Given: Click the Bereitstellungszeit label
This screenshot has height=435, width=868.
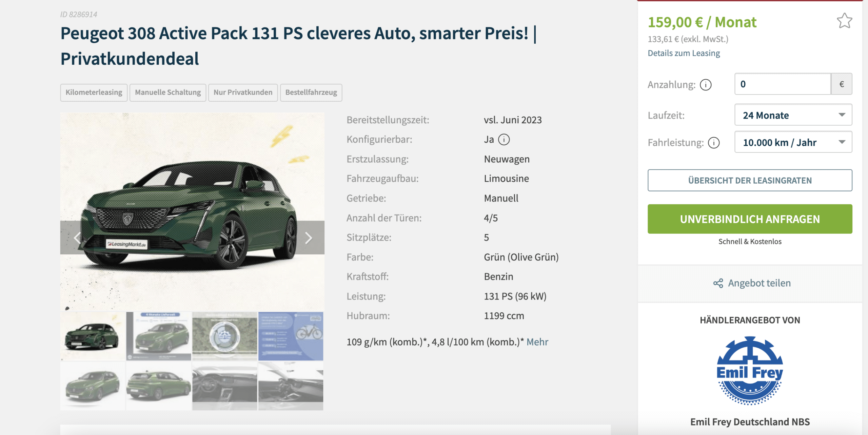Looking at the screenshot, I should (x=388, y=120).
